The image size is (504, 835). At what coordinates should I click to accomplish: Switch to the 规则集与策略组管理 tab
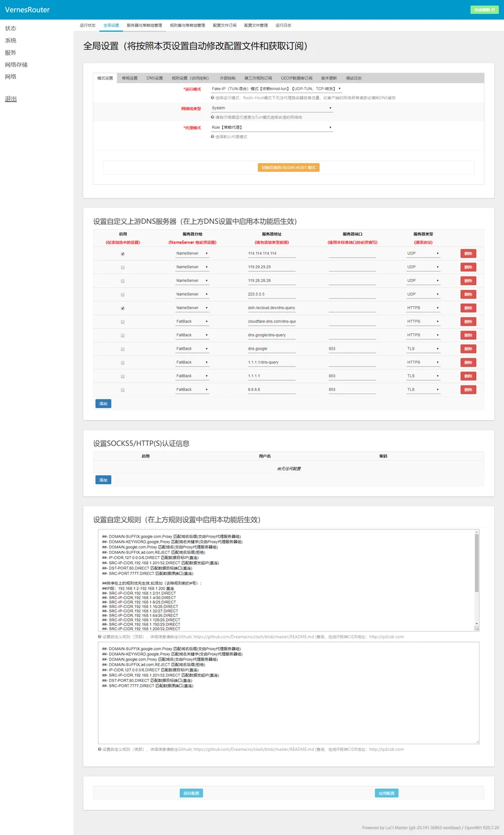[187, 26]
